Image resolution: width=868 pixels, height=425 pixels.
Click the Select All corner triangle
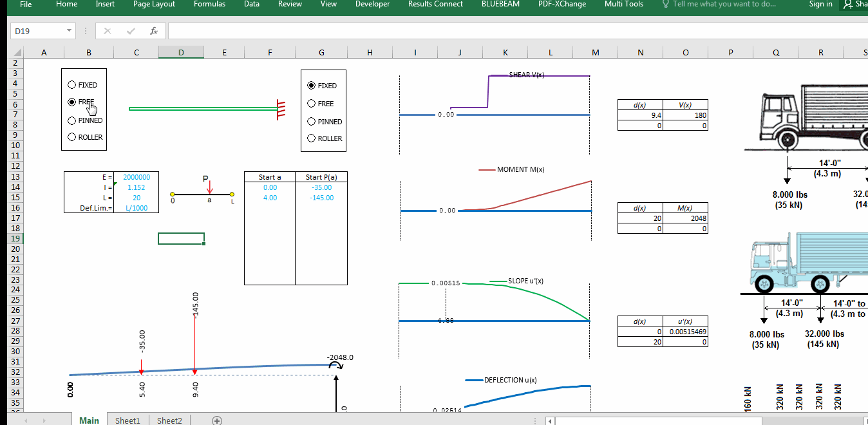[x=17, y=53]
